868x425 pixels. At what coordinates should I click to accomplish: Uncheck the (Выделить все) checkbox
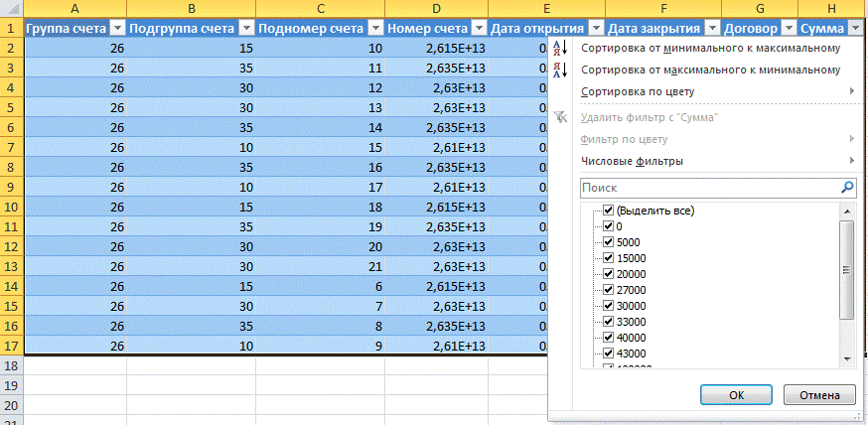[608, 211]
